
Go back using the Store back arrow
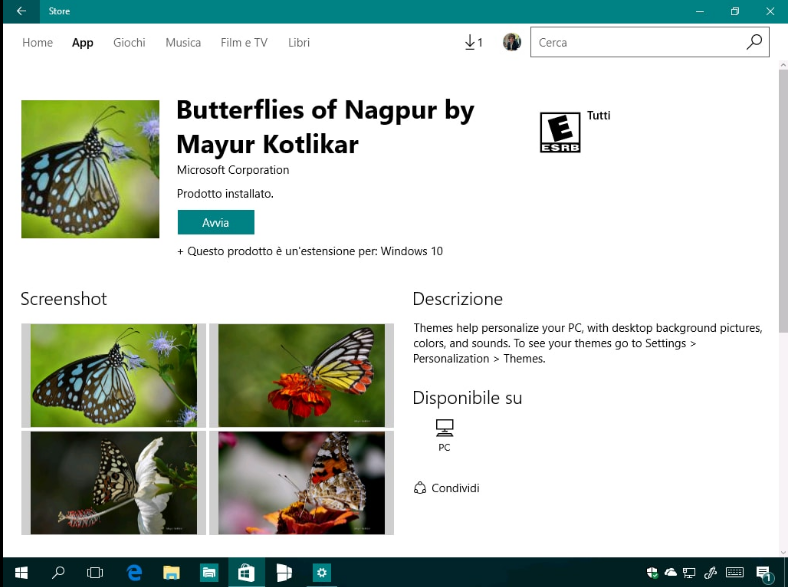(x=21, y=11)
